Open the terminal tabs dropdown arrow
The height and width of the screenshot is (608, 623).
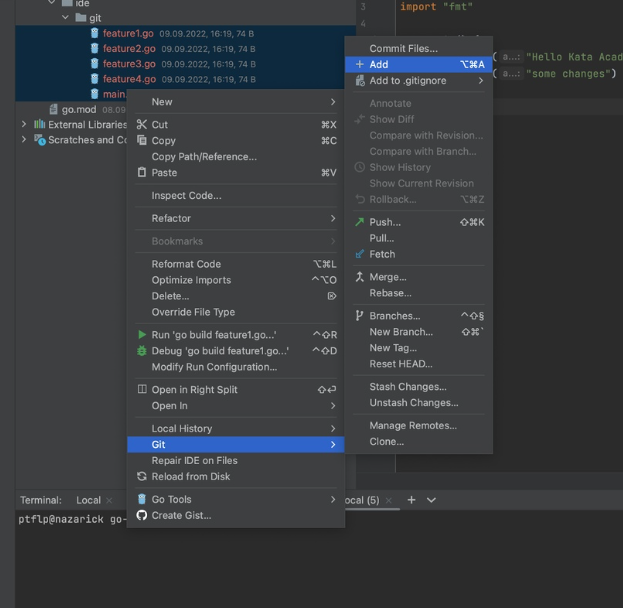(432, 500)
